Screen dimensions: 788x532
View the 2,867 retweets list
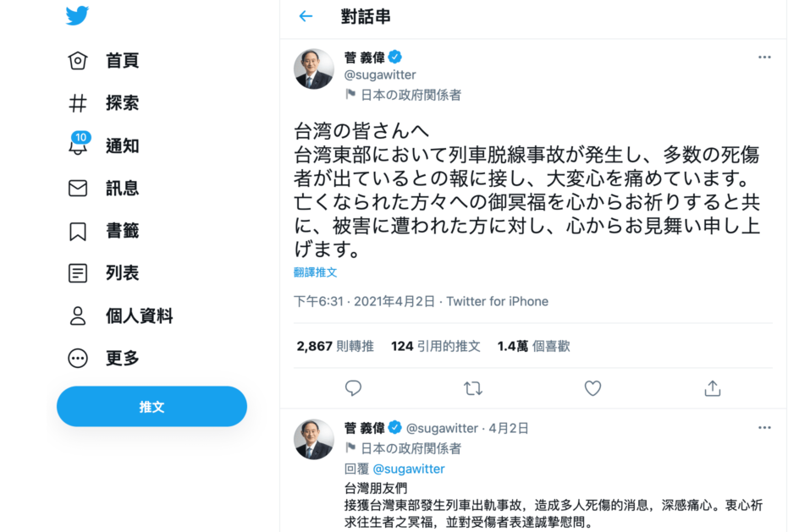(335, 346)
